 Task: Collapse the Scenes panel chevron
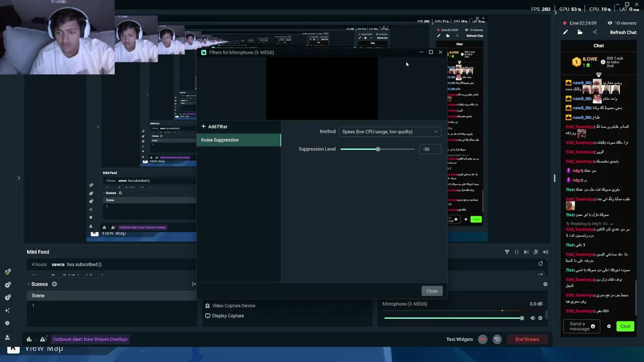pyautogui.click(x=30, y=284)
